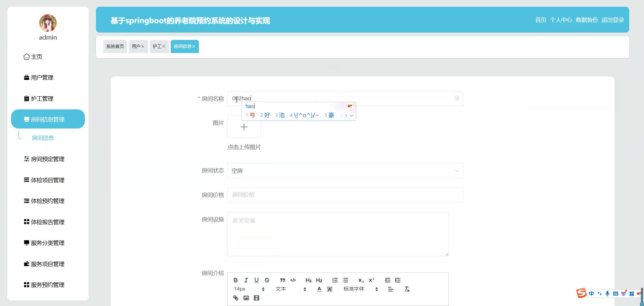Open the text alignment dropdown
Viewport: 644px width, 306px height.
tap(391, 289)
